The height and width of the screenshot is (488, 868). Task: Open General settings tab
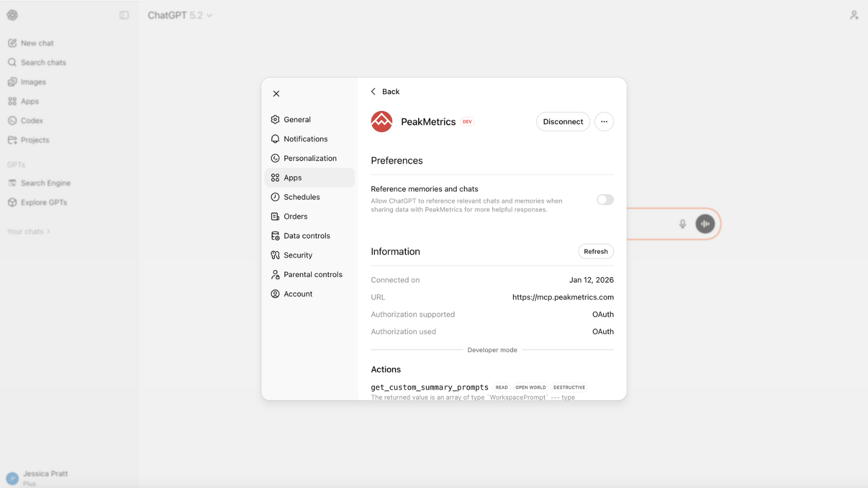pos(297,119)
